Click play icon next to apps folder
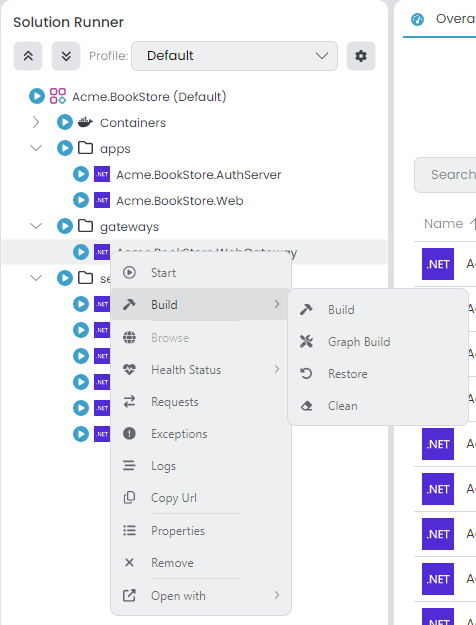The height and width of the screenshot is (625, 476). [65, 148]
